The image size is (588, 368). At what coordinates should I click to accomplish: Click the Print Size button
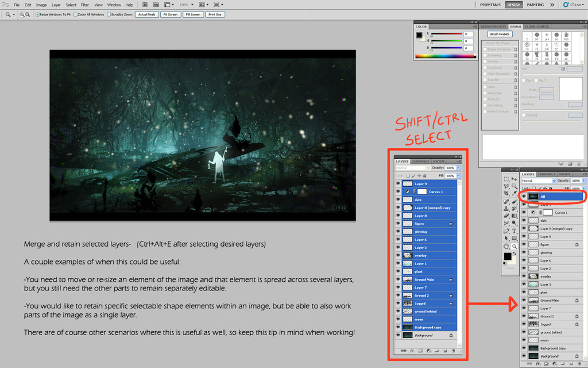pos(215,14)
